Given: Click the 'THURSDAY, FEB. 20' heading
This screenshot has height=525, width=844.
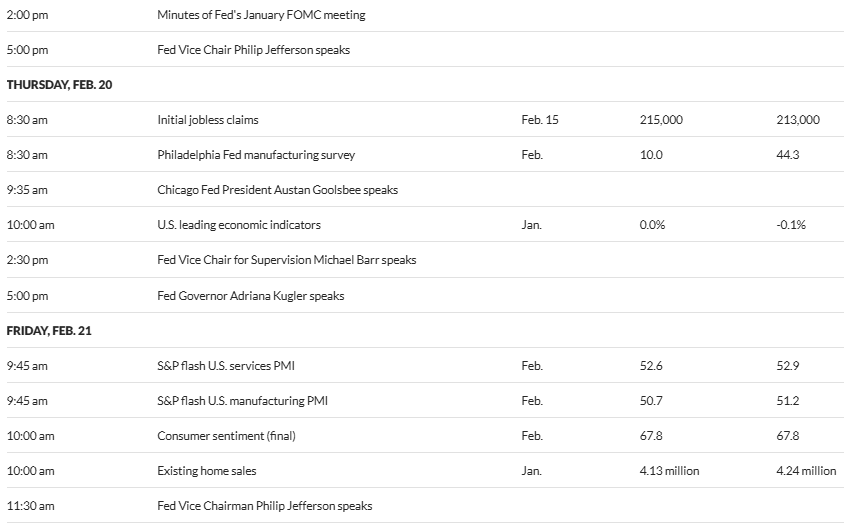Looking at the screenshot, I should tap(59, 85).
